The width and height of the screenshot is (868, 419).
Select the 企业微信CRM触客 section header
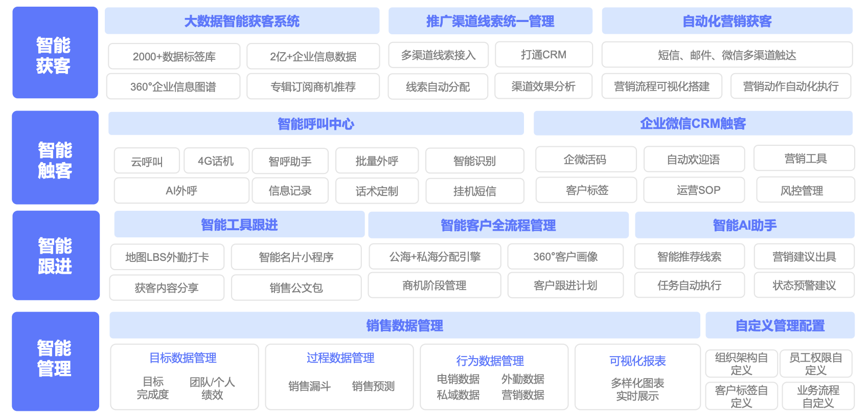click(693, 123)
